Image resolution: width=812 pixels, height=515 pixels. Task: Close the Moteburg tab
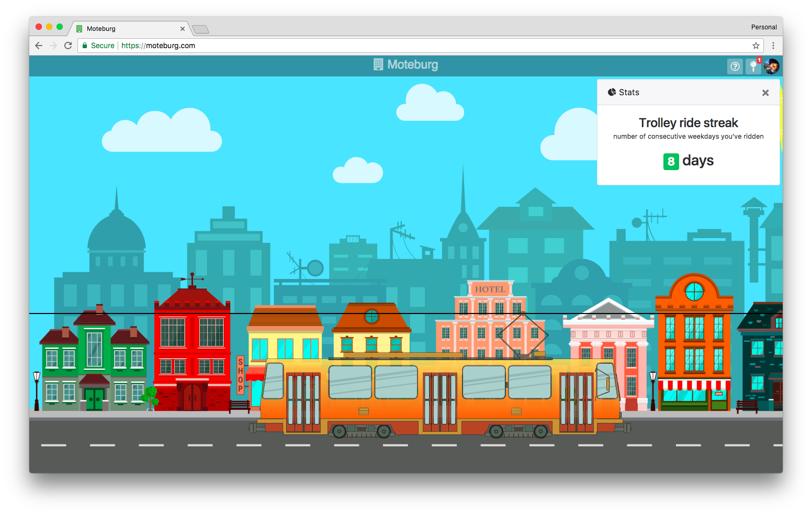183,29
